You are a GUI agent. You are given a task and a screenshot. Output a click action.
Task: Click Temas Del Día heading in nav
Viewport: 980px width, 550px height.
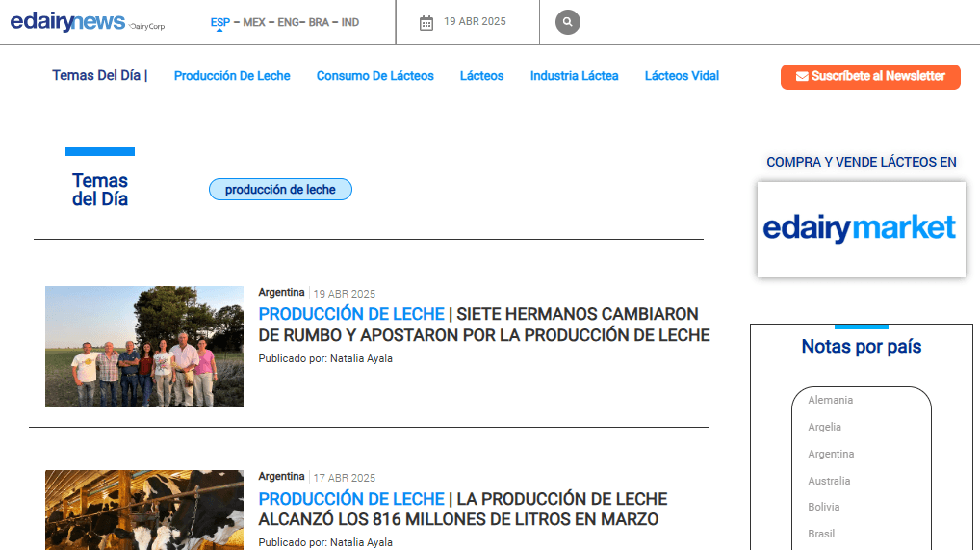(99, 76)
